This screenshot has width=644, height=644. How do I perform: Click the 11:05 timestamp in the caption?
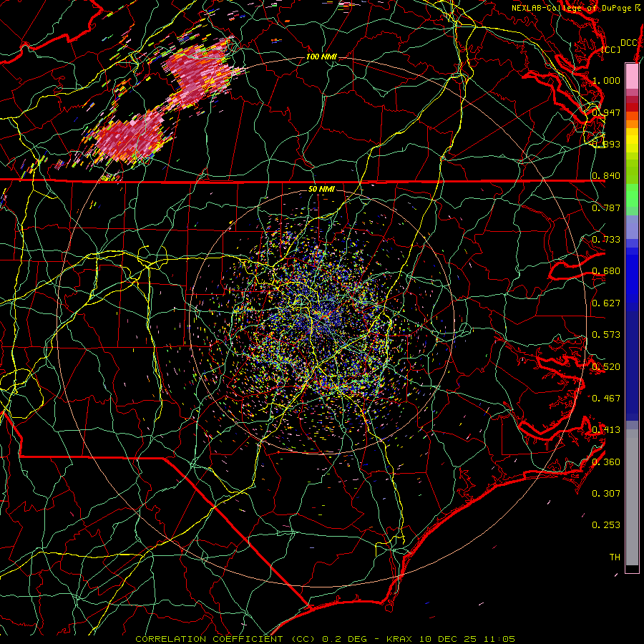click(x=499, y=639)
